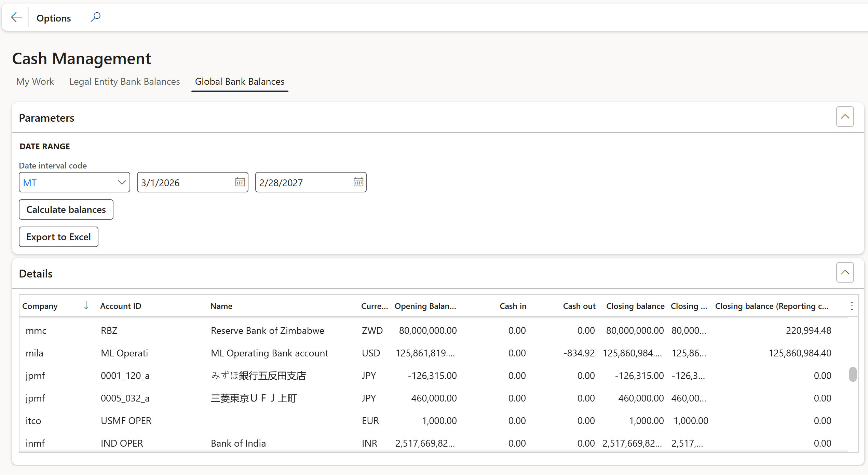Click the vertical scrollbar thumb in grid

[x=853, y=374]
